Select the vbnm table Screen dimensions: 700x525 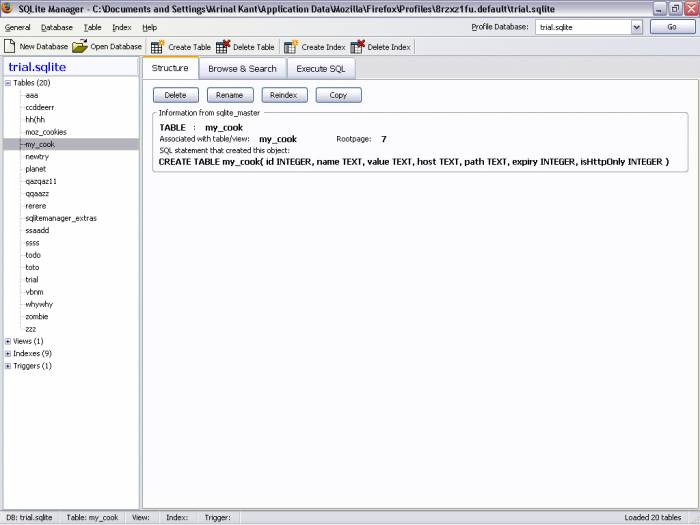[34, 292]
